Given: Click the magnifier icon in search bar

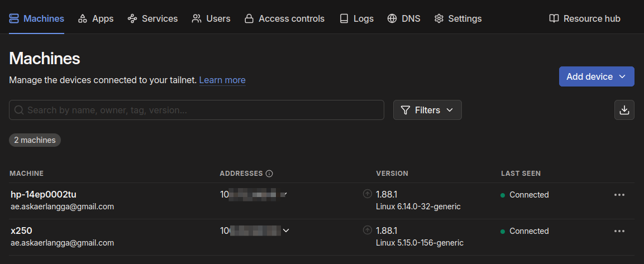Looking at the screenshot, I should 19,110.
